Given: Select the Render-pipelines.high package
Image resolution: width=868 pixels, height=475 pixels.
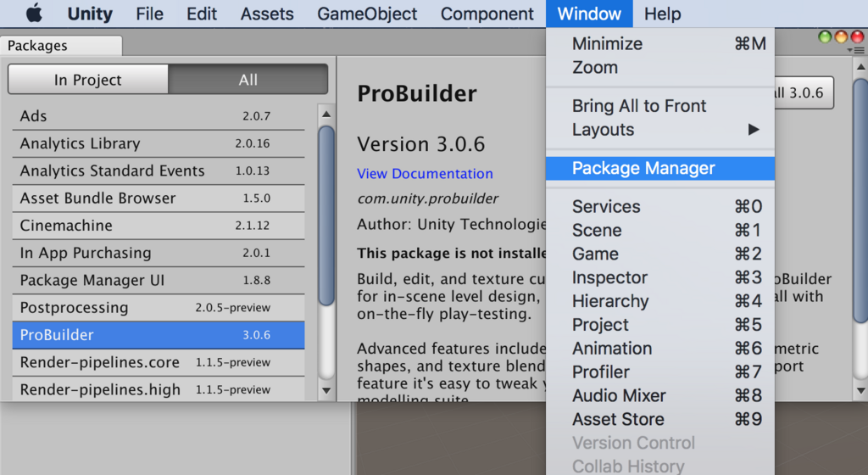Looking at the screenshot, I should pos(159,388).
